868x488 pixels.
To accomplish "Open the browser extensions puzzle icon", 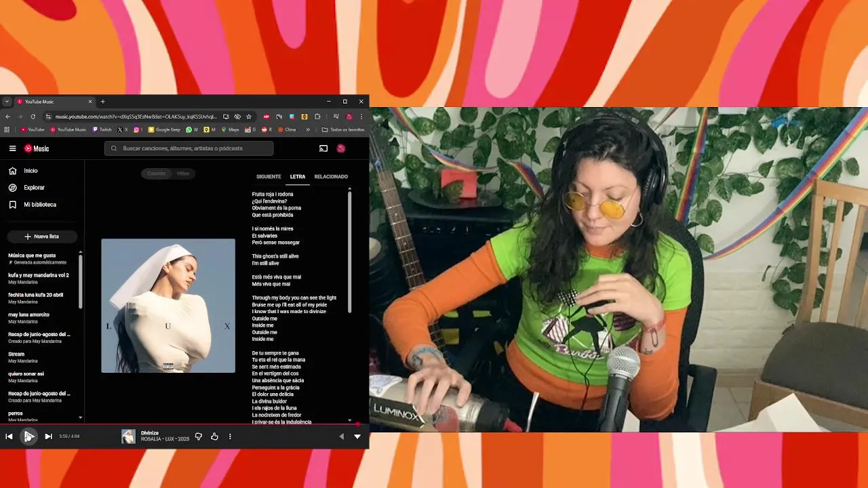I will click(x=317, y=117).
